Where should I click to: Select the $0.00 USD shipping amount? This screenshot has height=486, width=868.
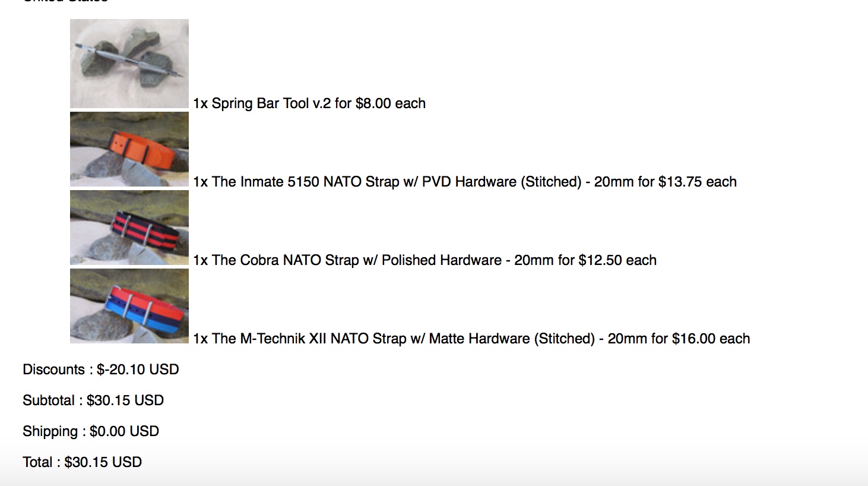coord(124,431)
